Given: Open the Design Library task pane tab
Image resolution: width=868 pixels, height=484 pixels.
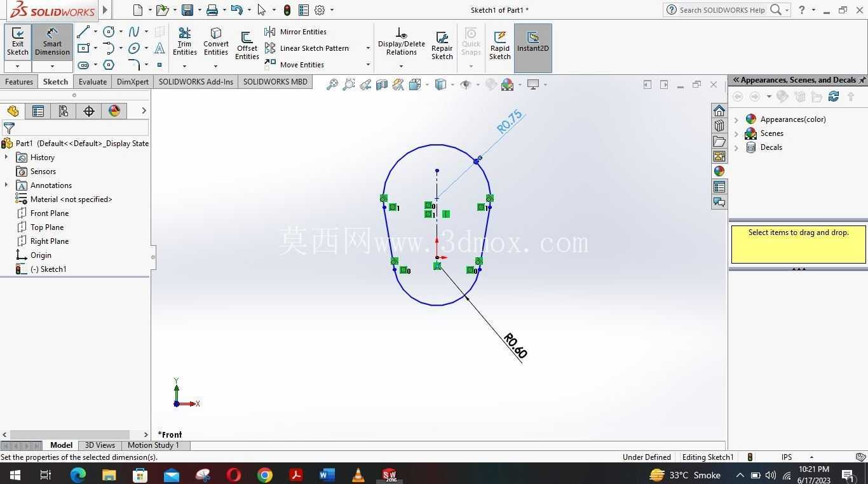Looking at the screenshot, I should (x=719, y=126).
